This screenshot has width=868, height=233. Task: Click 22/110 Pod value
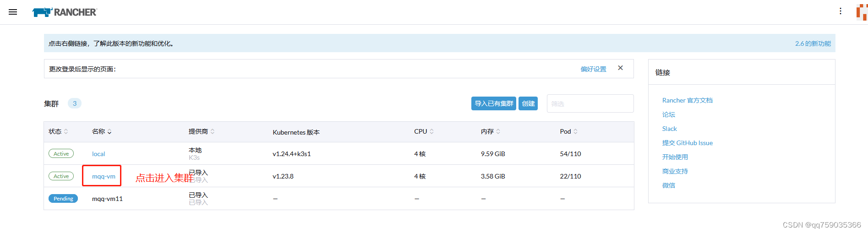570,176
